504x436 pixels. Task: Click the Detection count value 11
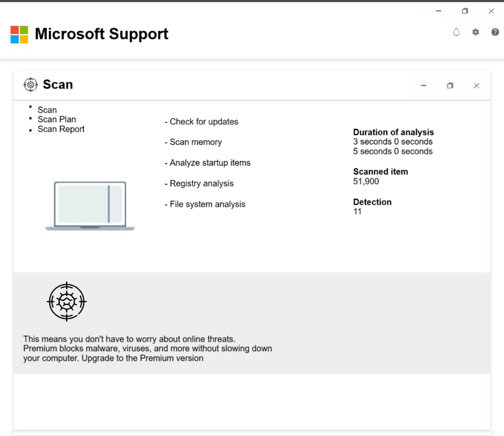[x=357, y=212]
